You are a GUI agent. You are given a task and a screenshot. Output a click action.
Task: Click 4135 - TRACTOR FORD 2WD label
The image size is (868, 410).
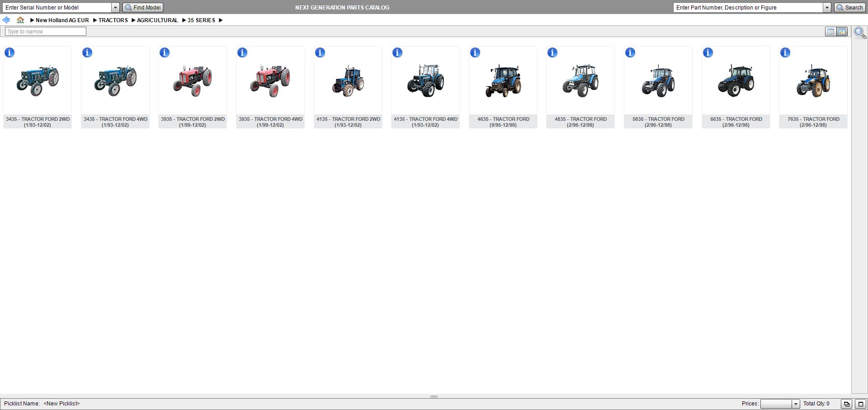(x=348, y=122)
